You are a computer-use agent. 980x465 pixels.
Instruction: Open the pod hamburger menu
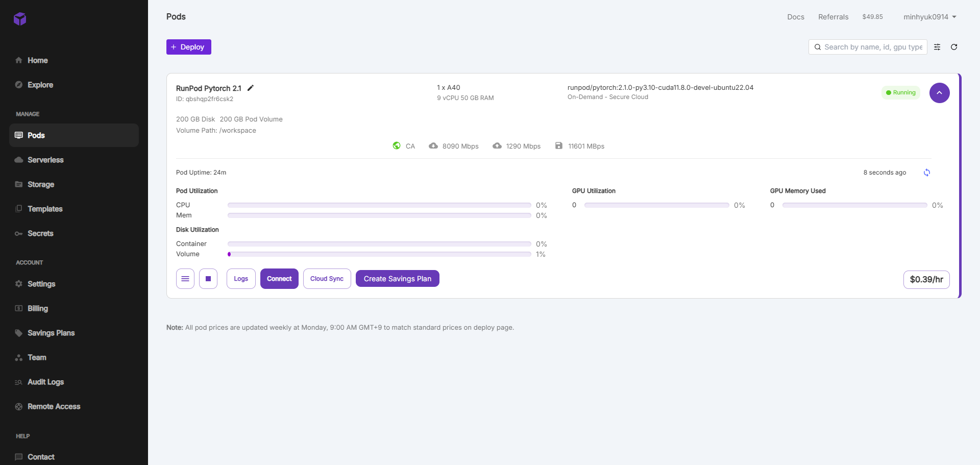tap(185, 279)
